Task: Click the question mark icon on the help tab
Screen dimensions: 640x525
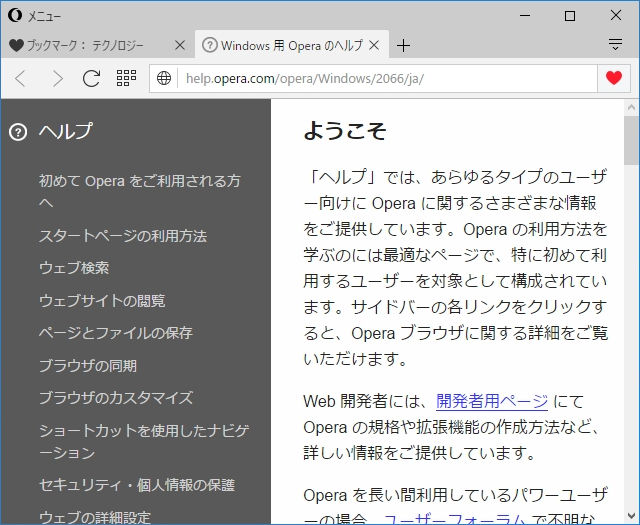Action: pyautogui.click(x=210, y=45)
